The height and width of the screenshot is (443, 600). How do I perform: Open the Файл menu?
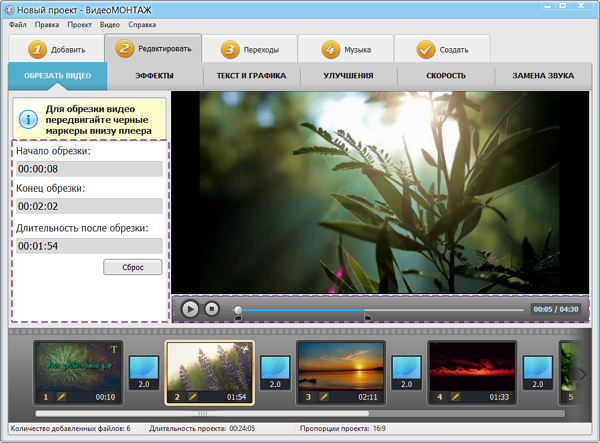coord(18,24)
